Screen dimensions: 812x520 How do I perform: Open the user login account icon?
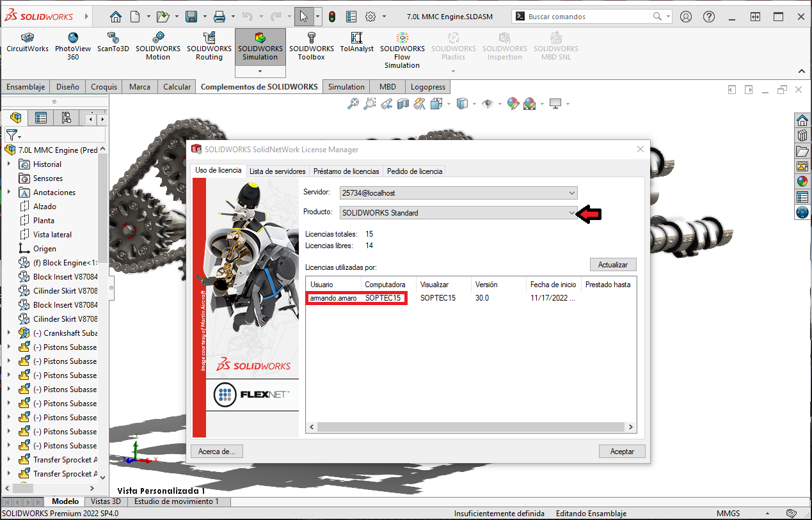point(686,17)
